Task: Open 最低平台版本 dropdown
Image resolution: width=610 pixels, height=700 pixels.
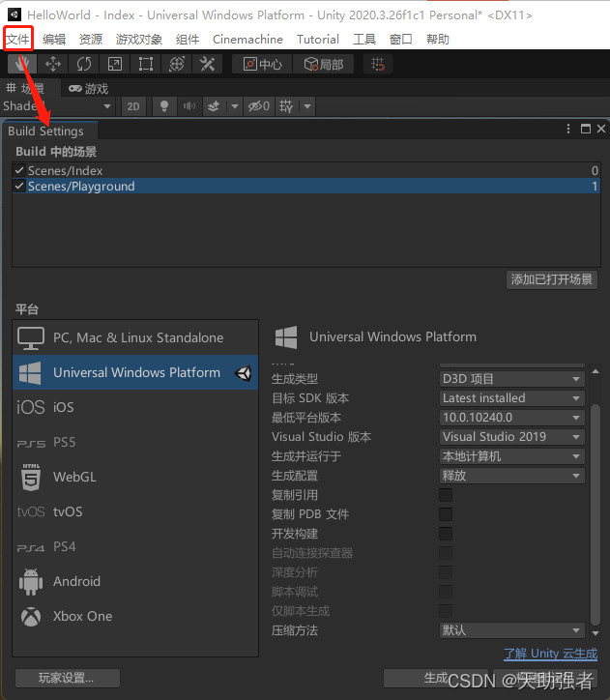Action: tap(511, 418)
